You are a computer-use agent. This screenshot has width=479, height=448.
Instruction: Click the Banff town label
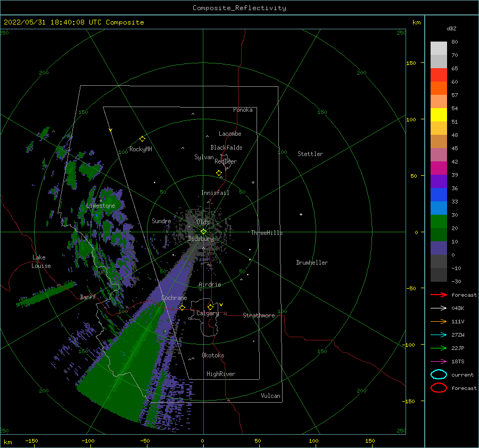click(88, 297)
